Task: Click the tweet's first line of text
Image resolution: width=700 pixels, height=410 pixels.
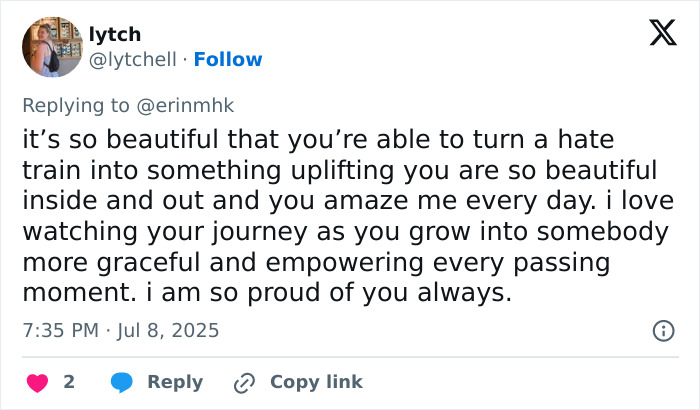Action: click(x=318, y=140)
